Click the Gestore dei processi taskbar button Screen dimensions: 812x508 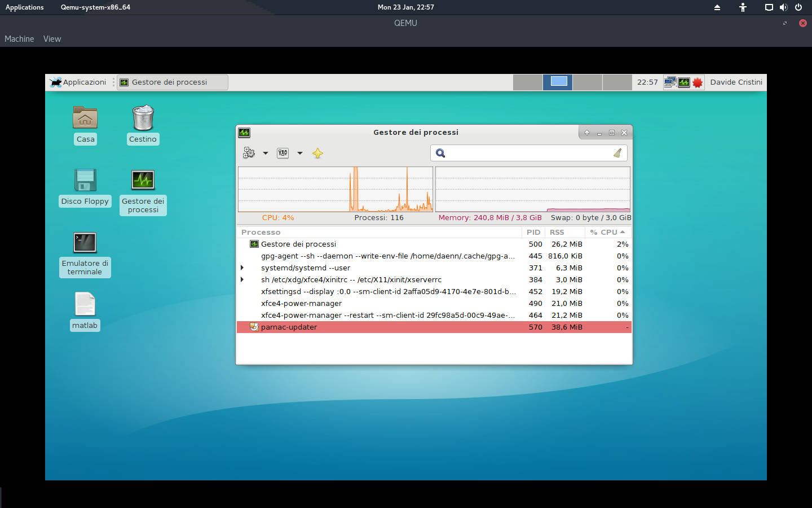pyautogui.click(x=173, y=82)
